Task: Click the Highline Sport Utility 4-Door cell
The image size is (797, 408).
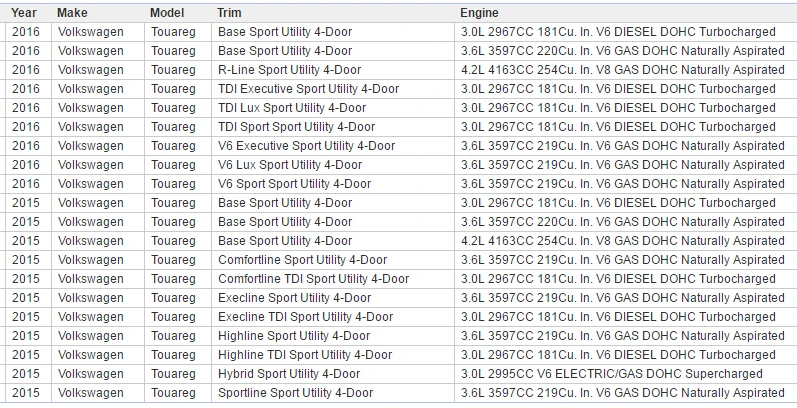Action: click(x=333, y=336)
